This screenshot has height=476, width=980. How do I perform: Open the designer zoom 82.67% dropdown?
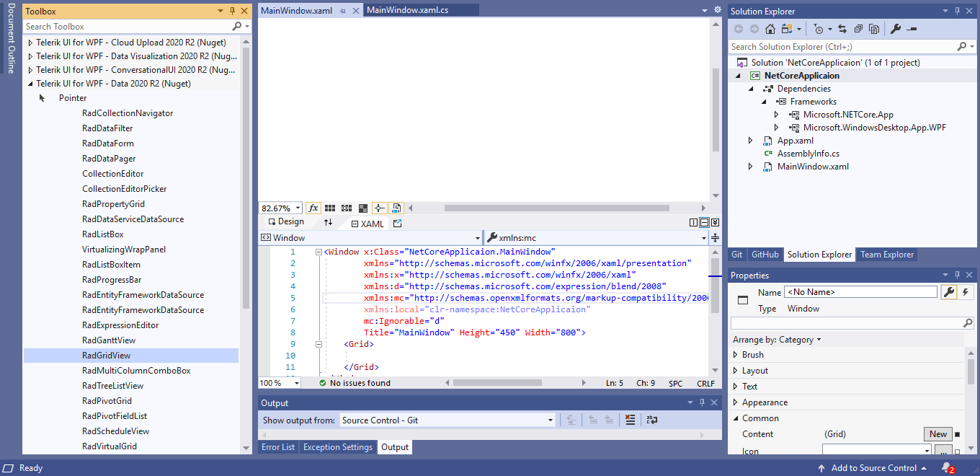(298, 208)
